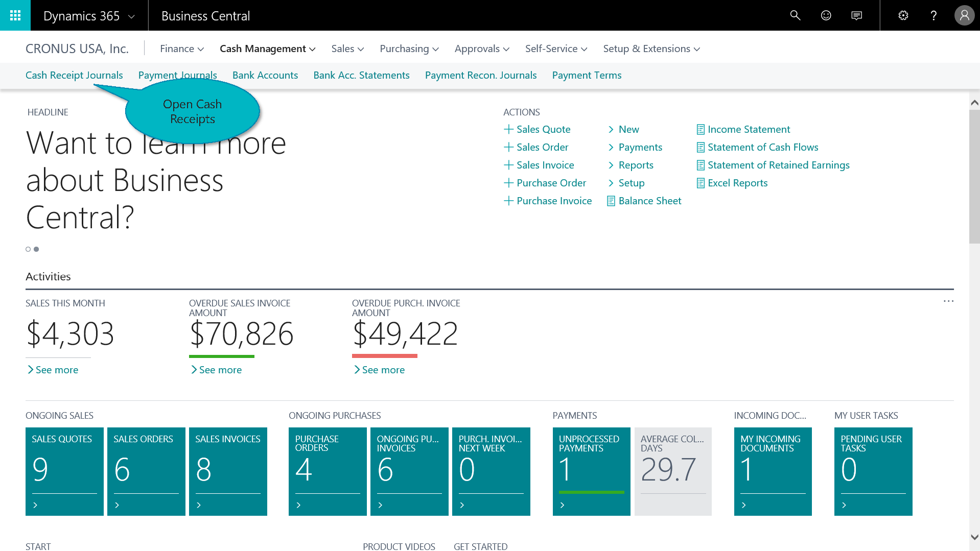Expand the Payments actions group
980x551 pixels.
click(x=635, y=147)
